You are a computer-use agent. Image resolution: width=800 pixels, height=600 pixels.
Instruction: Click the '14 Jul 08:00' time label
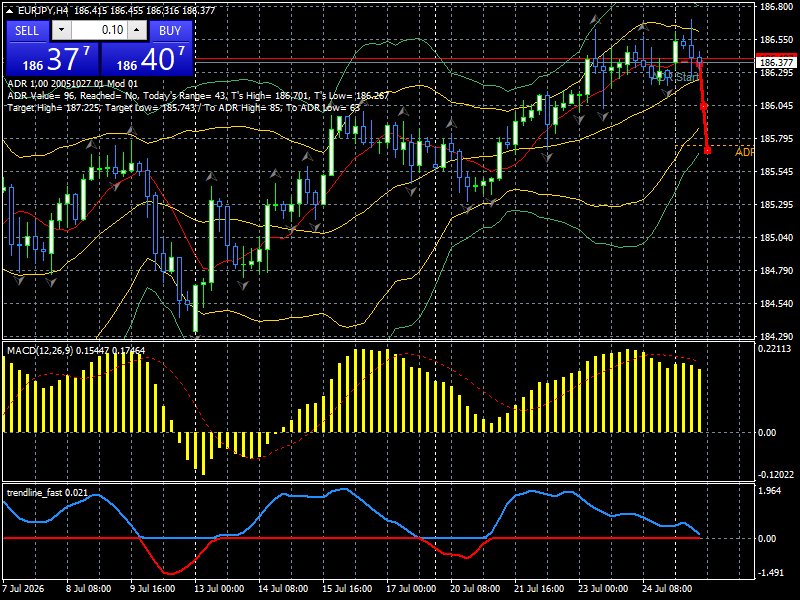coord(283,588)
